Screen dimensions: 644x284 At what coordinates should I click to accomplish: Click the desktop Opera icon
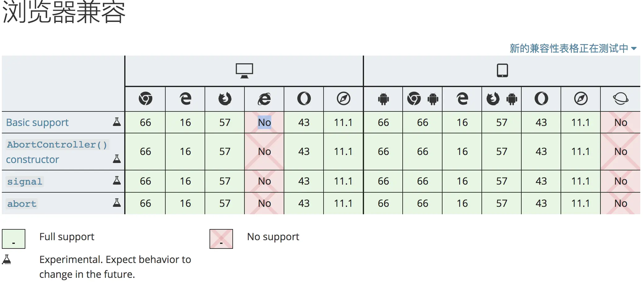point(304,99)
